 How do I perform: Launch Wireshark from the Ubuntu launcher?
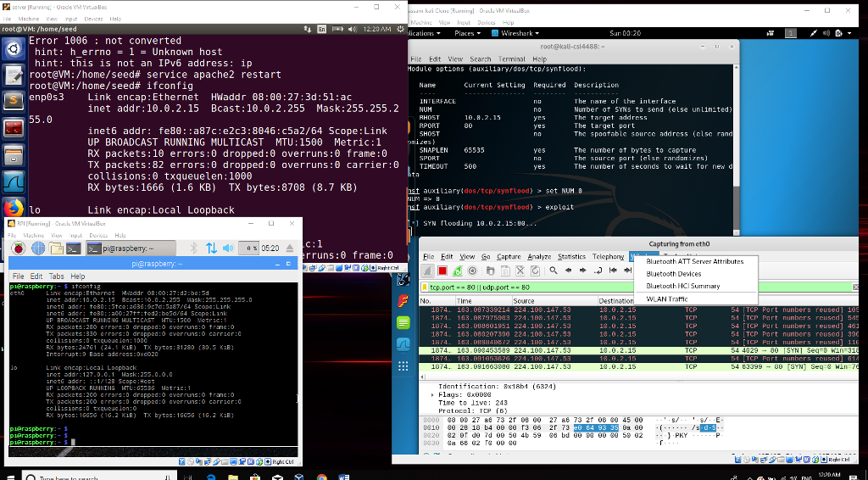13,181
